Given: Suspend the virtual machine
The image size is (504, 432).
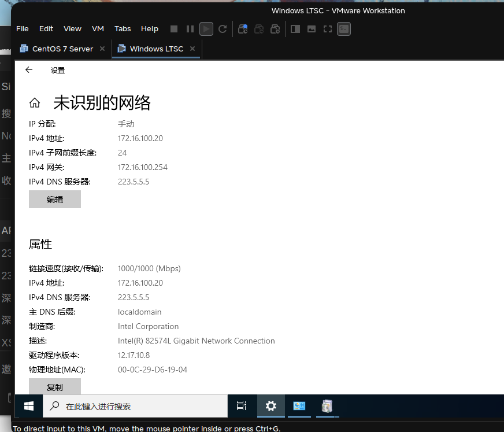Looking at the screenshot, I should tap(190, 28).
